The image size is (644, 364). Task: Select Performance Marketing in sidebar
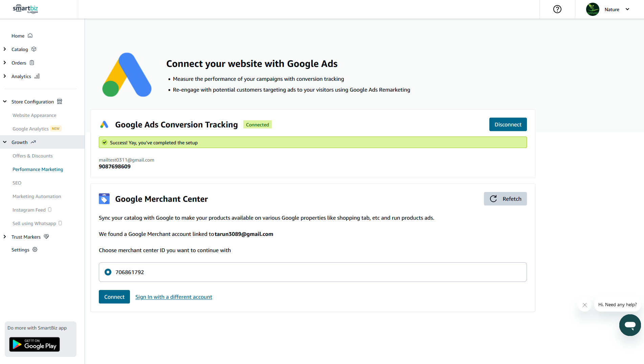point(38,169)
